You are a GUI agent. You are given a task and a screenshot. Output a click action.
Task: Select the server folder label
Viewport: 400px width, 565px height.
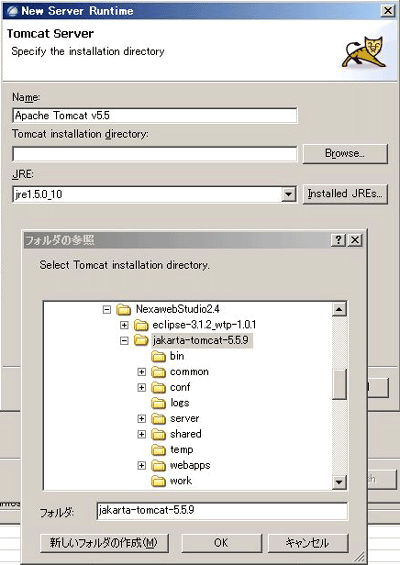pyautogui.click(x=184, y=419)
